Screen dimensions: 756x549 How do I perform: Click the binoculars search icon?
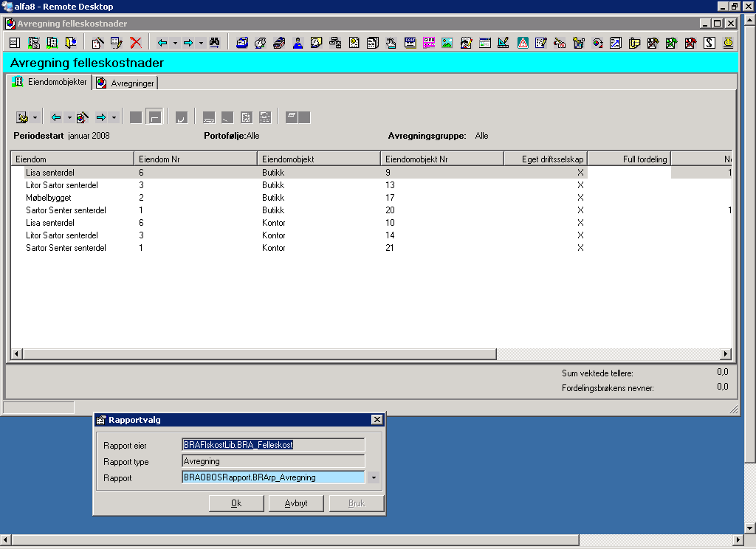click(x=215, y=43)
